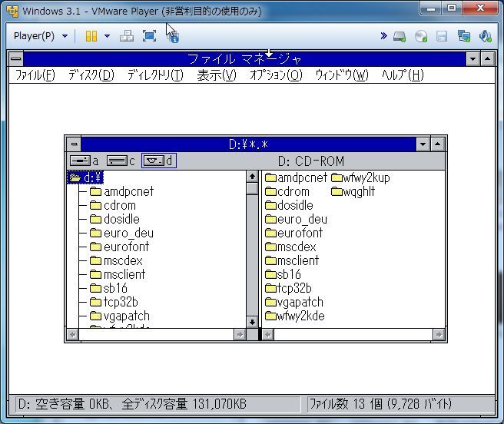Click euro_deu folder in the file list
Viewport: 504px width, 424px height.
click(x=296, y=219)
